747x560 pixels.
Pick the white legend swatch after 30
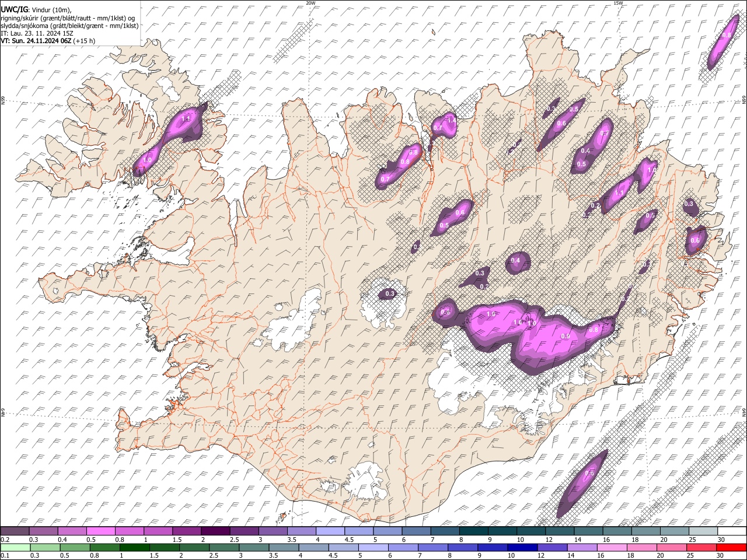coord(731,531)
